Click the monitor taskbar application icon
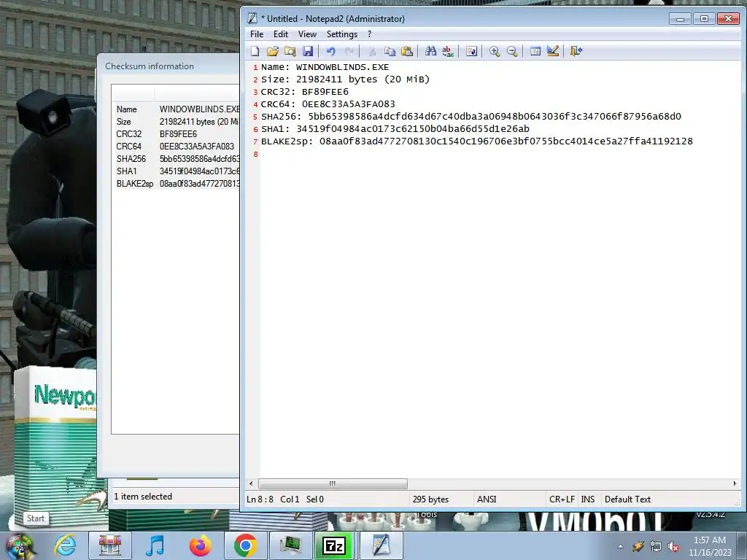This screenshot has width=747, height=560. [x=290, y=545]
